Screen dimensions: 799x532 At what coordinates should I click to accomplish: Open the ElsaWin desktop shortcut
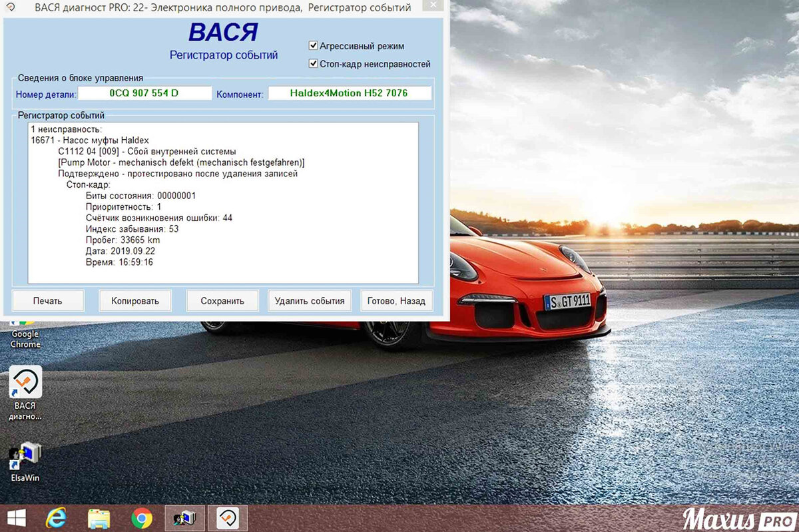point(25,461)
